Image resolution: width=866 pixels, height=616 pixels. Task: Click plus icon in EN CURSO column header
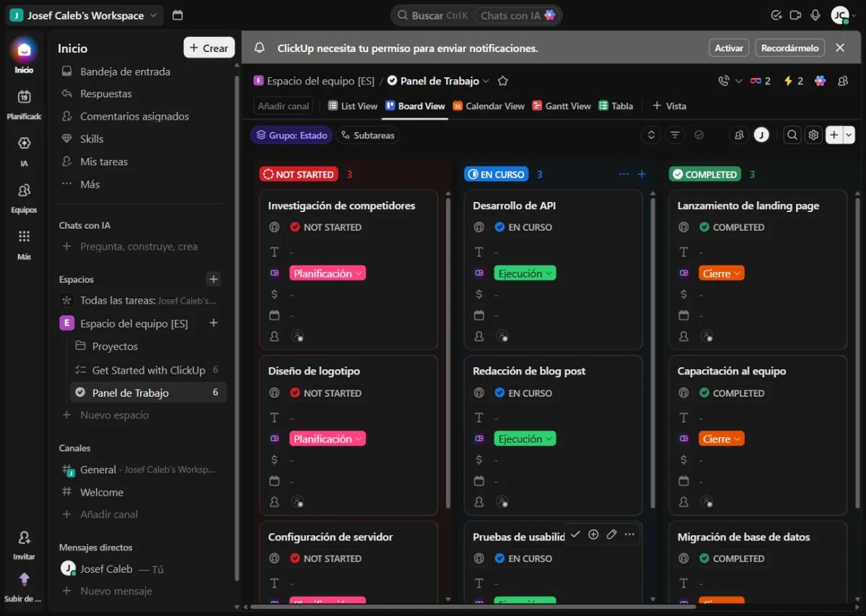coord(642,174)
